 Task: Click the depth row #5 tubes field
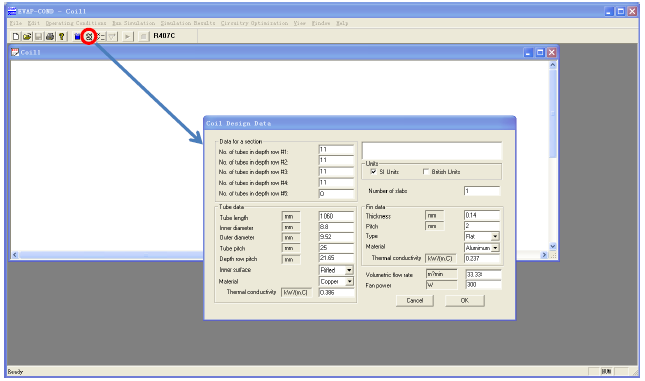[x=336, y=194]
